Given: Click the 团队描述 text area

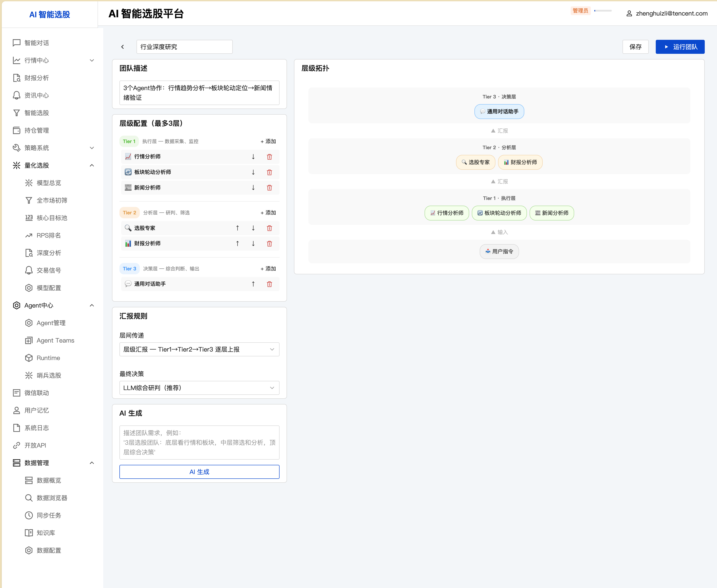Looking at the screenshot, I should coord(199,93).
